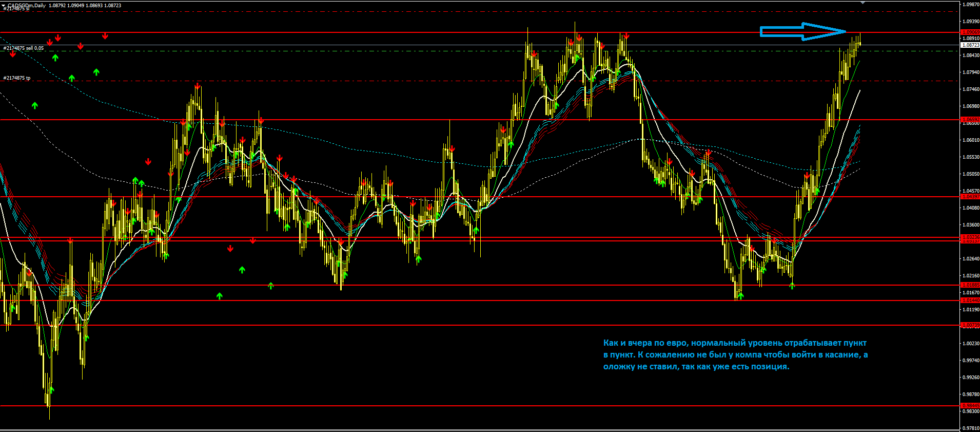The height and width of the screenshot is (432, 980).
Task: Grab the grey chart shift triangle marker
Action: tap(863, 3)
